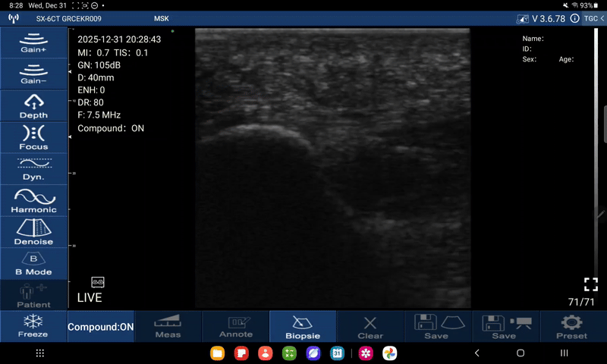Show version info via the info icon

575,18
